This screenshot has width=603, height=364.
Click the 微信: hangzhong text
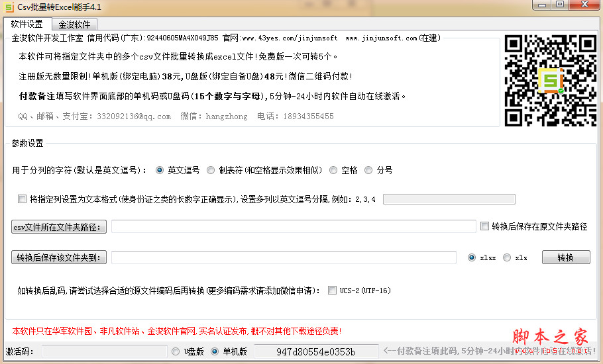[x=214, y=116]
